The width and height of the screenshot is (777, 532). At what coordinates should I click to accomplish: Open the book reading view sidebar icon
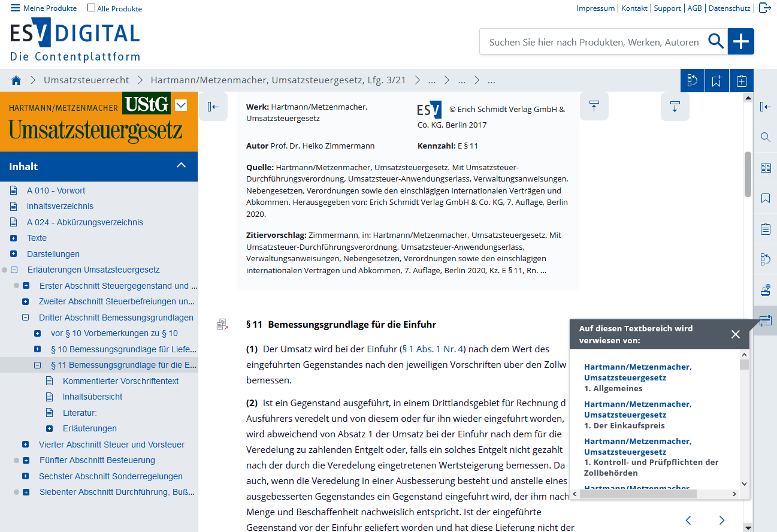(765, 168)
